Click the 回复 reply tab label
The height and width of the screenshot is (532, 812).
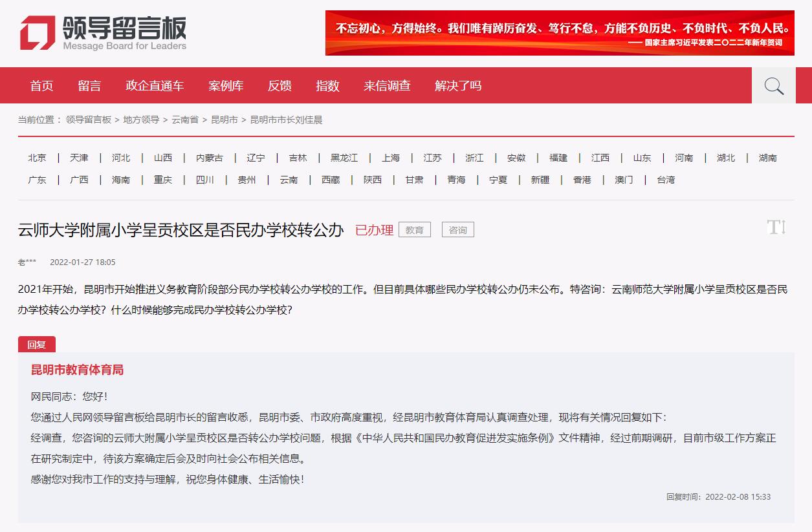click(37, 345)
